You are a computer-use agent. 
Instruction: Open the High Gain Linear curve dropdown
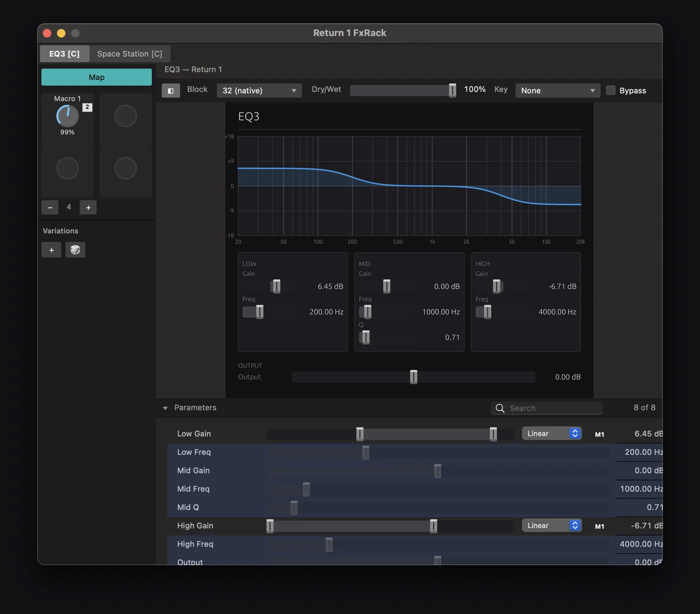551,526
